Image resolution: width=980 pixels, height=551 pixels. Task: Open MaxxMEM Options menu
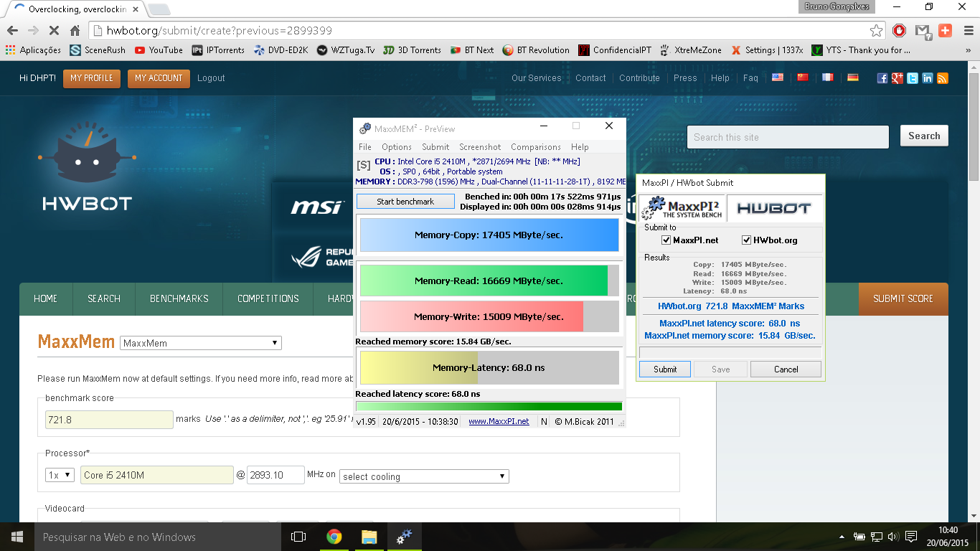(x=397, y=147)
